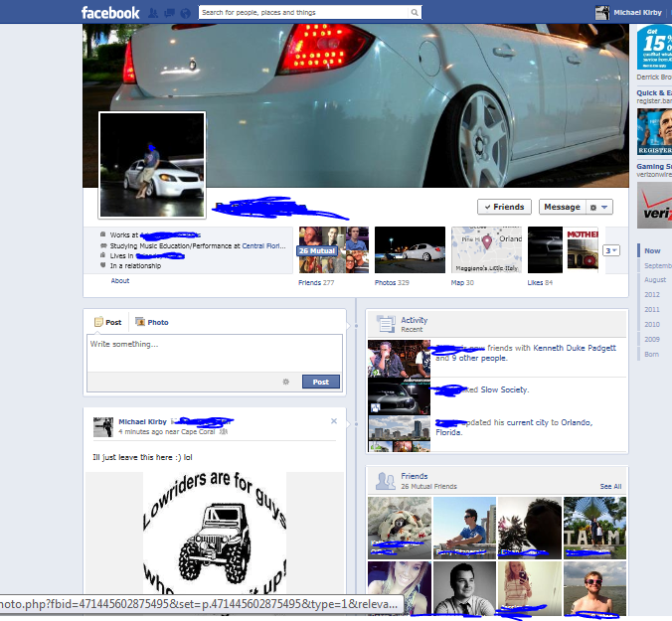672x621 pixels.
Task: Select the Post tab in composer
Action: (108, 322)
